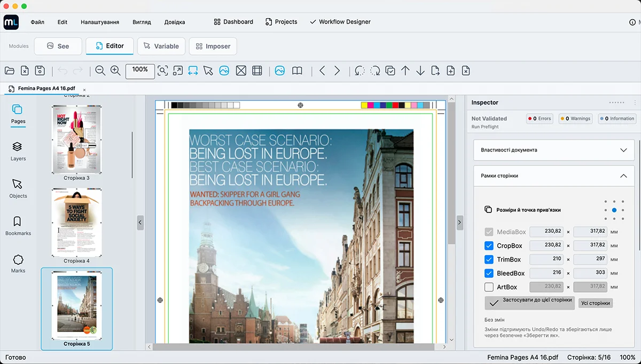
Task: Collapse the Рамки сторінки section
Action: pyautogui.click(x=554, y=176)
